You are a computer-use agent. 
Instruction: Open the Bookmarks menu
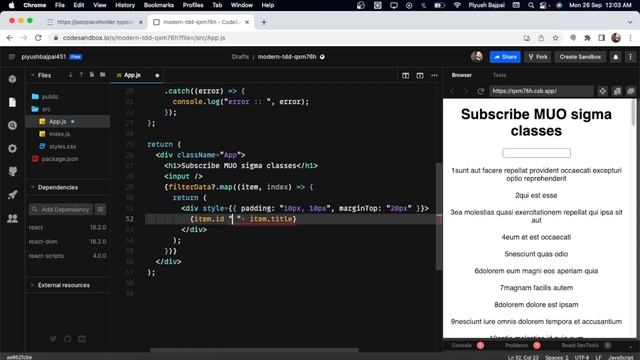tap(159, 5)
